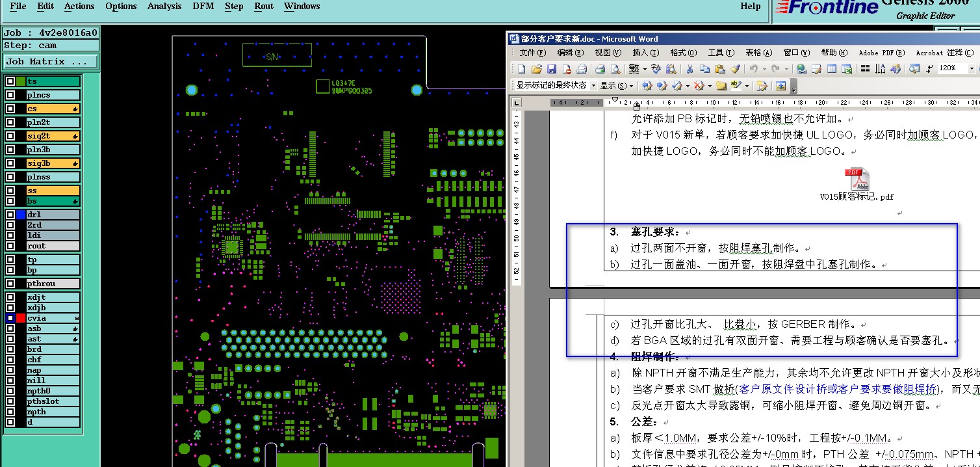Select the pthslot layer name
The height and width of the screenshot is (467, 980).
click(53, 401)
